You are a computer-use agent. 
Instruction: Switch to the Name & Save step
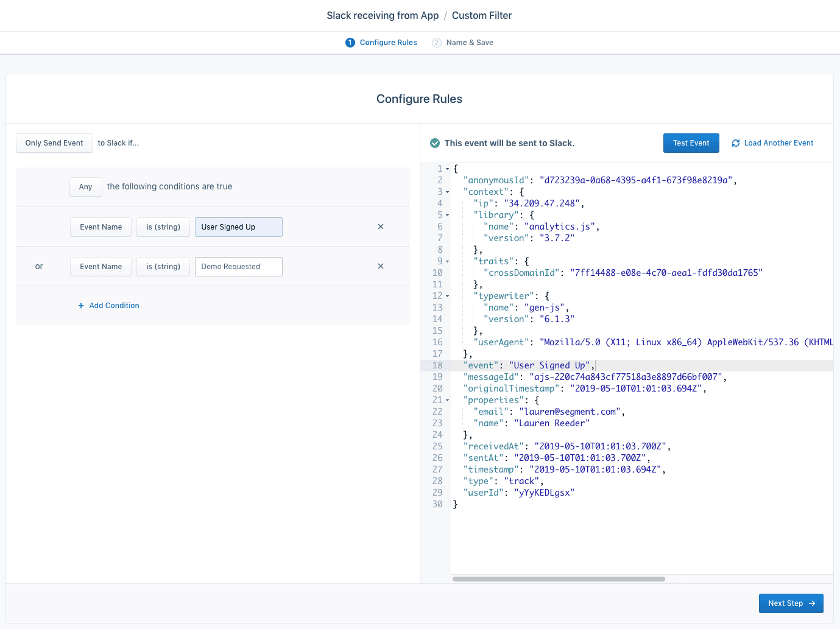pyautogui.click(x=469, y=43)
